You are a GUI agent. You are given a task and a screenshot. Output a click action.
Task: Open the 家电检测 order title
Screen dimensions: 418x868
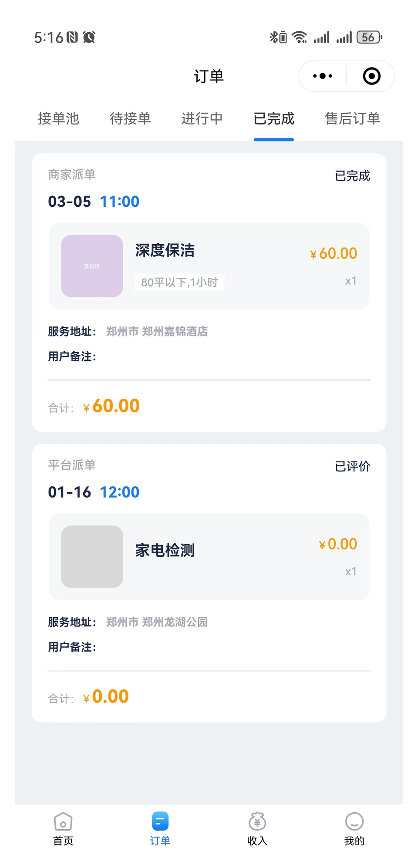coord(165,550)
